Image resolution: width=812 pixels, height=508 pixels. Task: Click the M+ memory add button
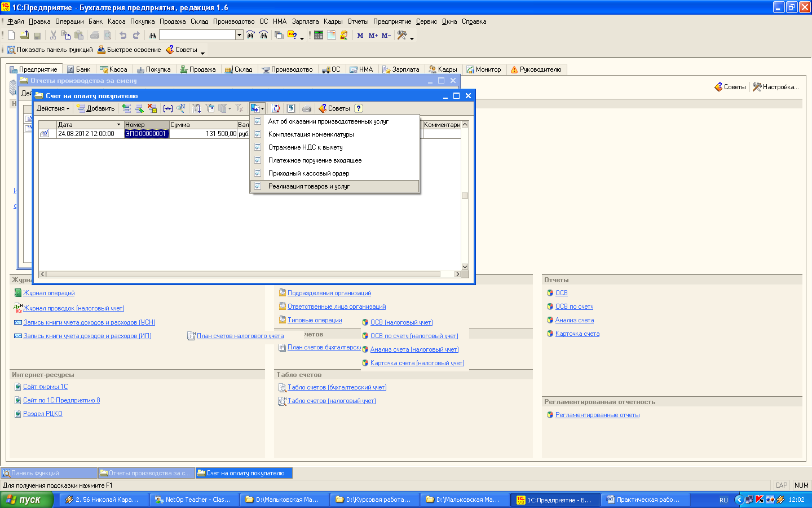[x=373, y=35]
